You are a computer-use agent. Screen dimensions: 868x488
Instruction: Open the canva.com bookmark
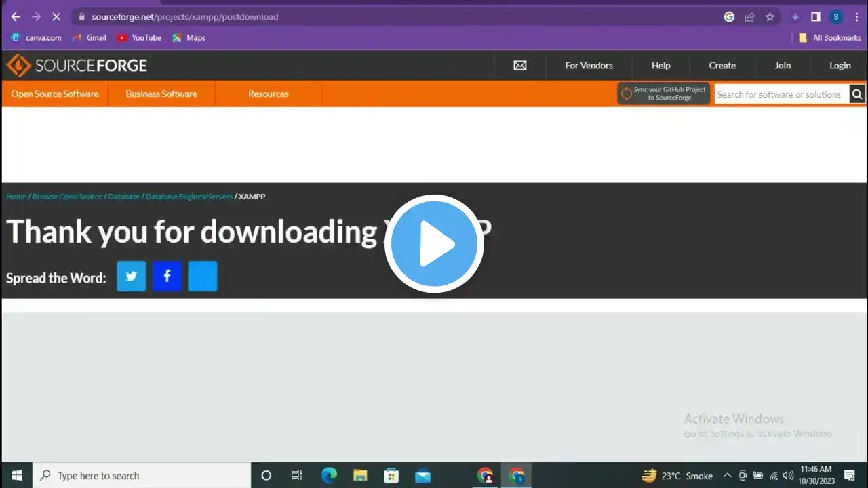[37, 38]
